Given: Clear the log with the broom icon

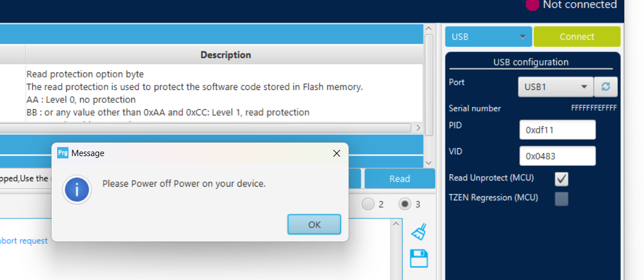Looking at the screenshot, I should 419,231.
